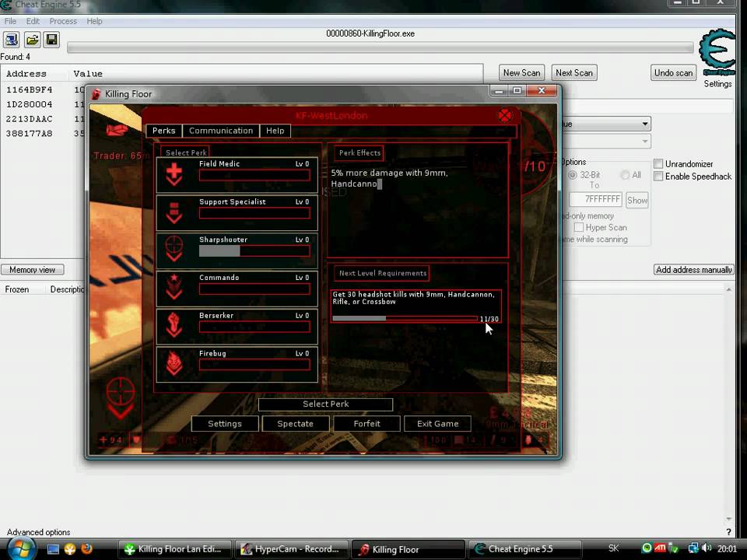The image size is (747, 560).
Task: Open the Help menu in Cheat Engine
Action: (x=94, y=21)
